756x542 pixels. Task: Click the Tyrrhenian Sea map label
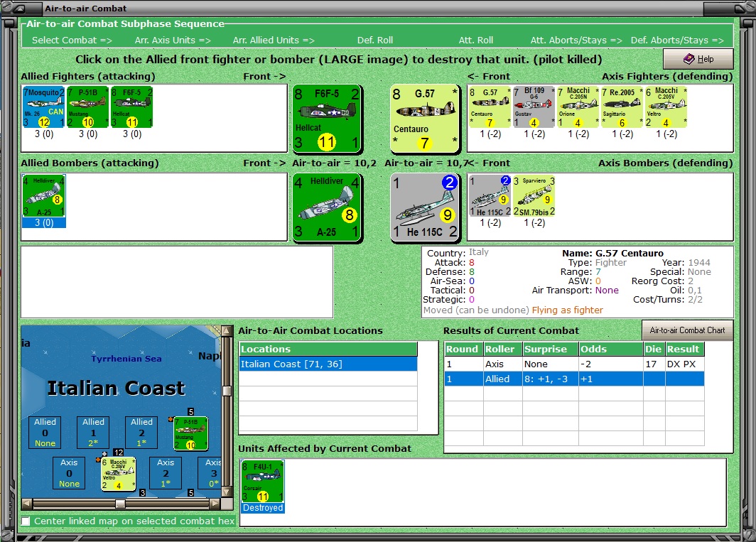click(126, 358)
